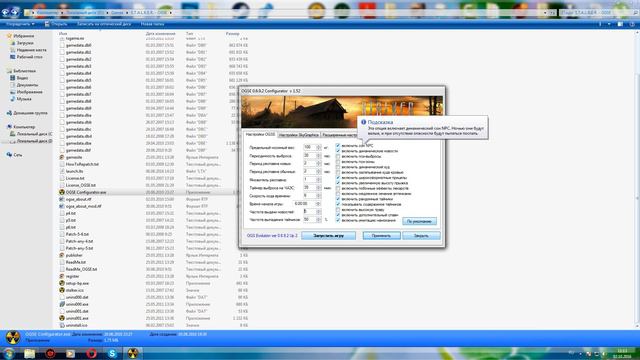This screenshot has height=360, width=640.
Task: Click spinner for 'Периодичность выброса'
Action: [318, 156]
